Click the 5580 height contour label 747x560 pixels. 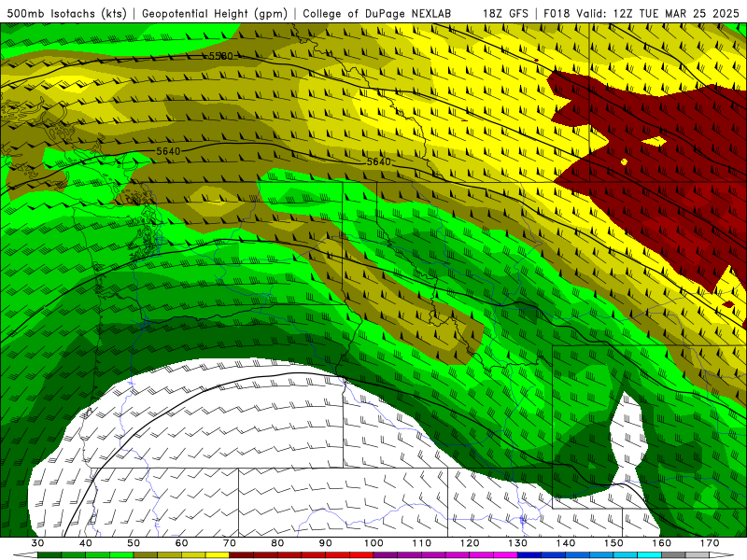221,56
